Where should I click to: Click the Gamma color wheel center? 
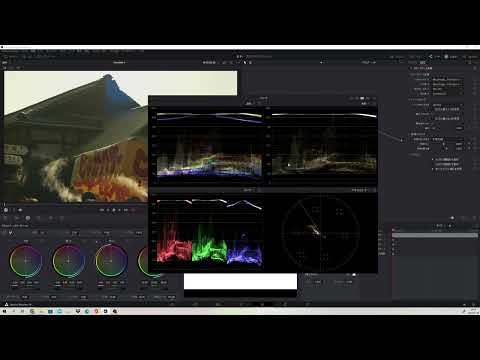68,261
